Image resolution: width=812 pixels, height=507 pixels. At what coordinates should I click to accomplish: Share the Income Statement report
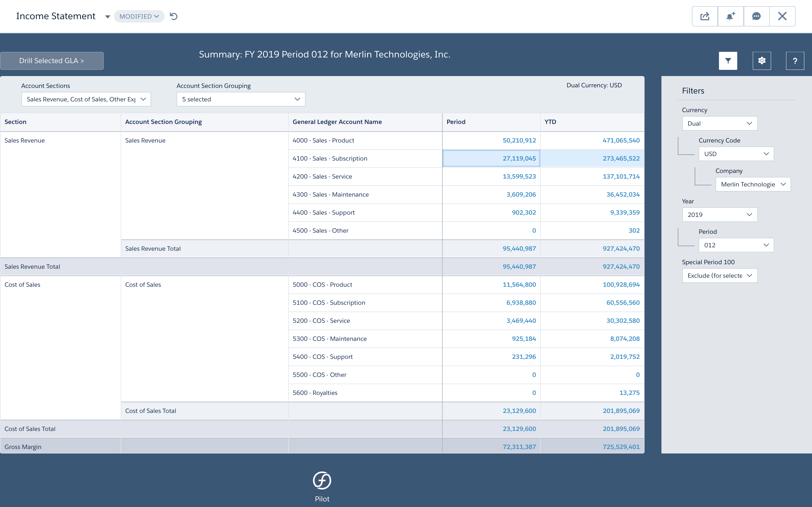pyautogui.click(x=705, y=16)
